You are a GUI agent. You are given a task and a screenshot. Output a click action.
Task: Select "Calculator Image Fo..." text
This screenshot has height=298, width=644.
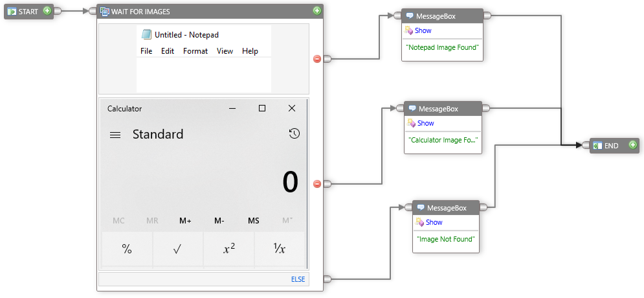443,140
